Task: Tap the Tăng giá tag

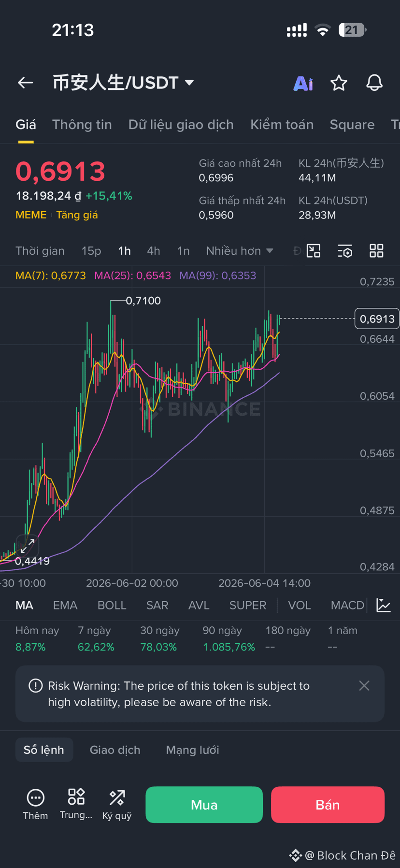Action: coord(77,215)
